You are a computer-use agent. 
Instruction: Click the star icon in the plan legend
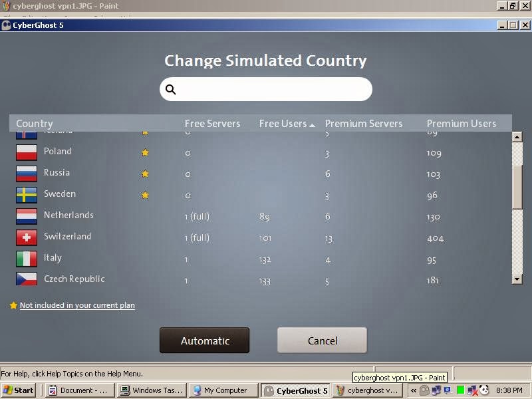pyautogui.click(x=13, y=305)
